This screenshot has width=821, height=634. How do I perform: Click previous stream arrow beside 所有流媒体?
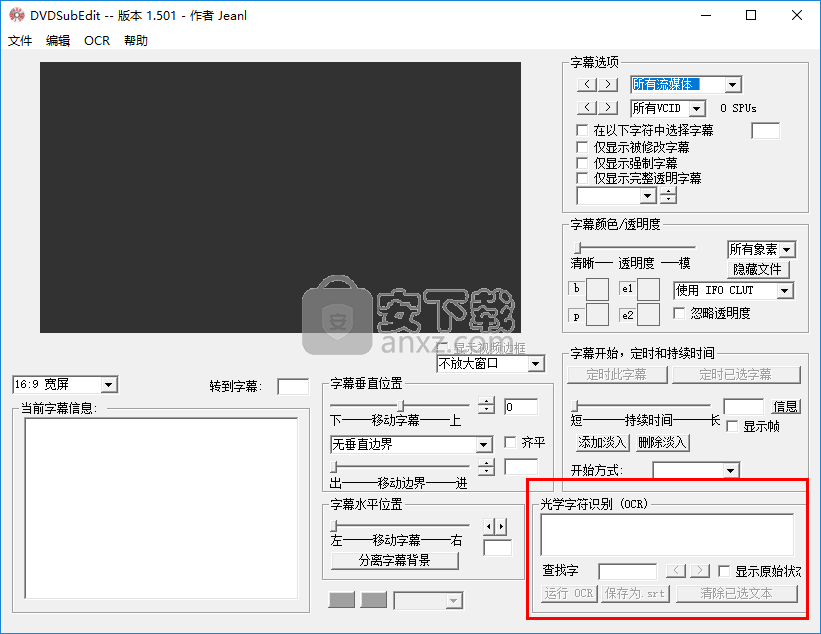click(587, 84)
